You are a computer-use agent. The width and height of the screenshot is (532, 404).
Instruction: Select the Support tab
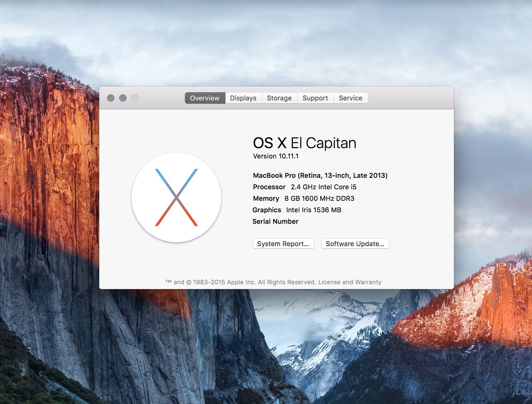[x=316, y=98]
